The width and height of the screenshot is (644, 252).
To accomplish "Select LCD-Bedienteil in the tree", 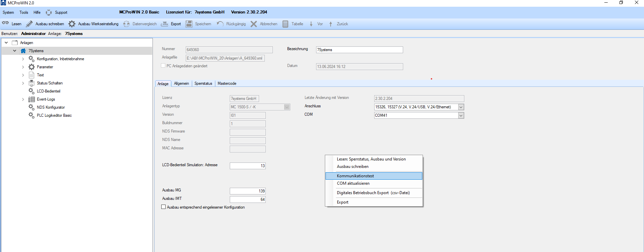I will pyautogui.click(x=49, y=91).
